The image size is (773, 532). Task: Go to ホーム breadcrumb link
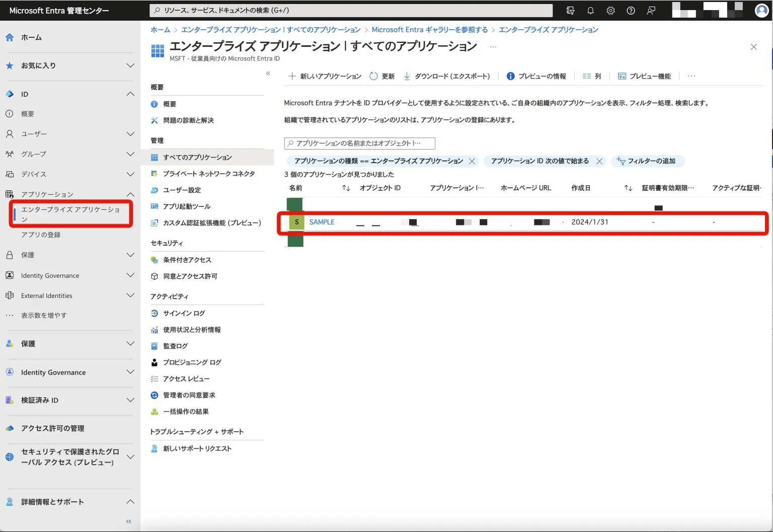click(161, 30)
